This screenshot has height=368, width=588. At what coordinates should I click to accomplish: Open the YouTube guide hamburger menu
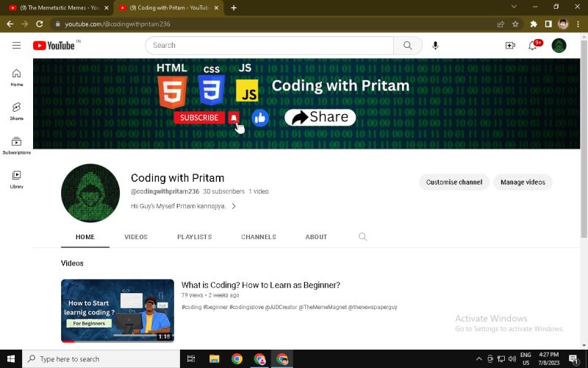point(16,46)
